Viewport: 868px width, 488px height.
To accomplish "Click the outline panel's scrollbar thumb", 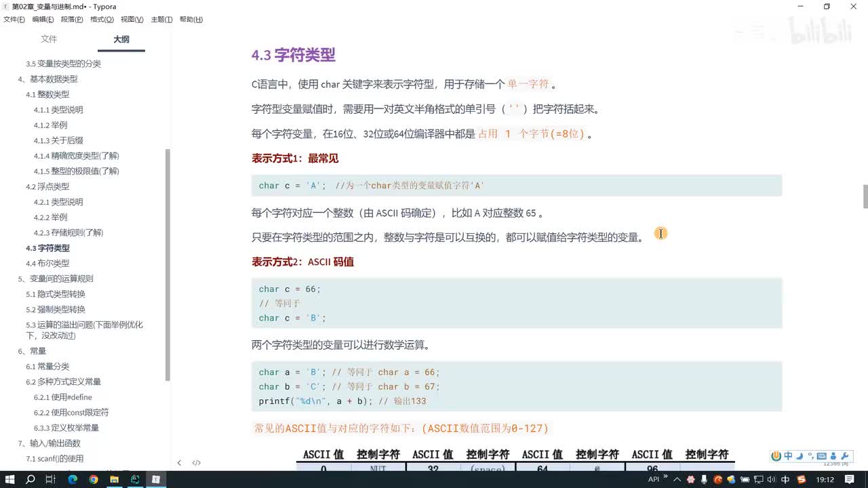I will click(x=168, y=264).
